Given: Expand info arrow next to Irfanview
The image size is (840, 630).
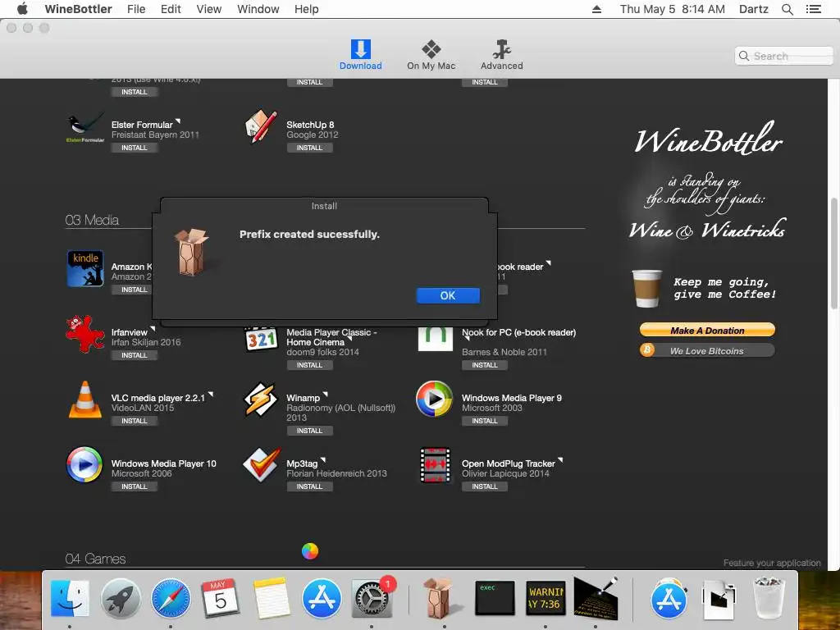Looking at the screenshot, I should pos(153,330).
